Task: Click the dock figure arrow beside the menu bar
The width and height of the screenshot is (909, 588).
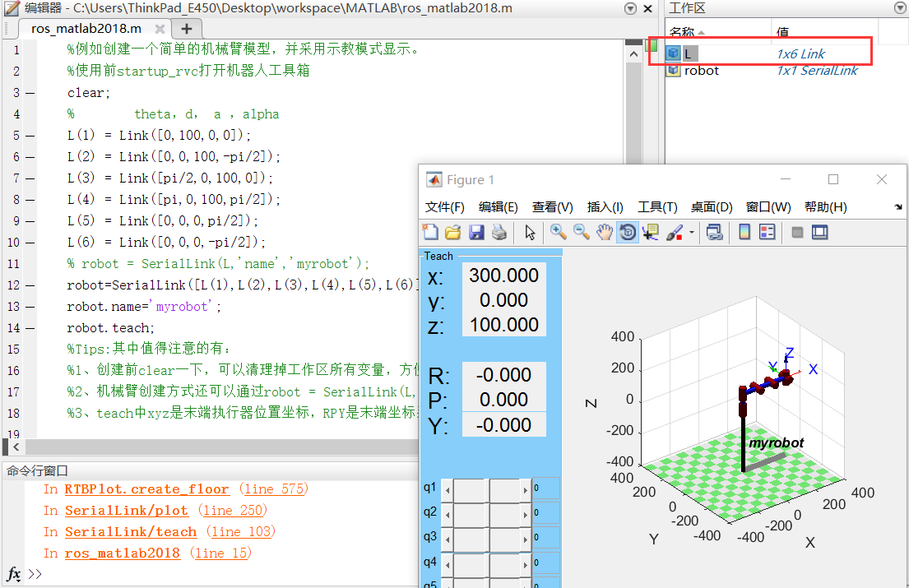Action: coord(898,206)
